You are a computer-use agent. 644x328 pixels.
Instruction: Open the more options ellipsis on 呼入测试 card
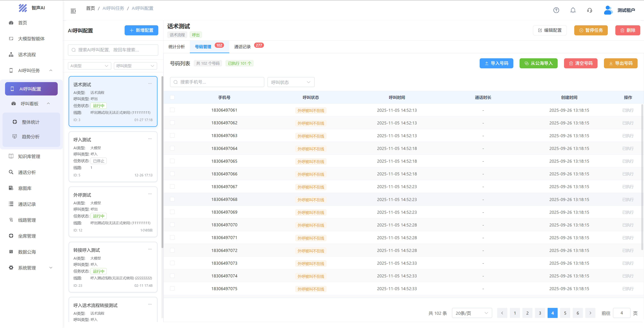[150, 139]
